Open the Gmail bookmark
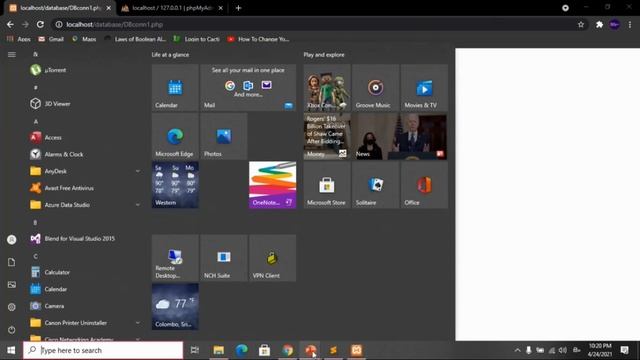Screen dimensions: 640x360 pyautogui.click(x=51, y=39)
